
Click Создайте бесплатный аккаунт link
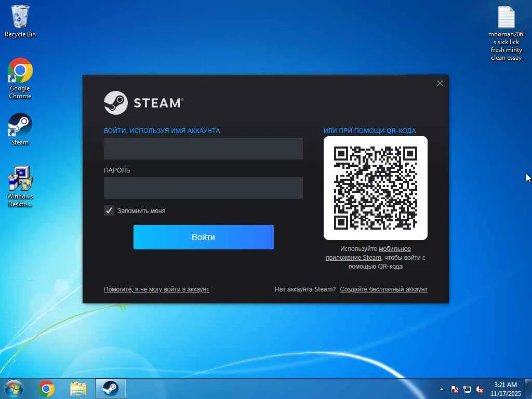click(384, 289)
